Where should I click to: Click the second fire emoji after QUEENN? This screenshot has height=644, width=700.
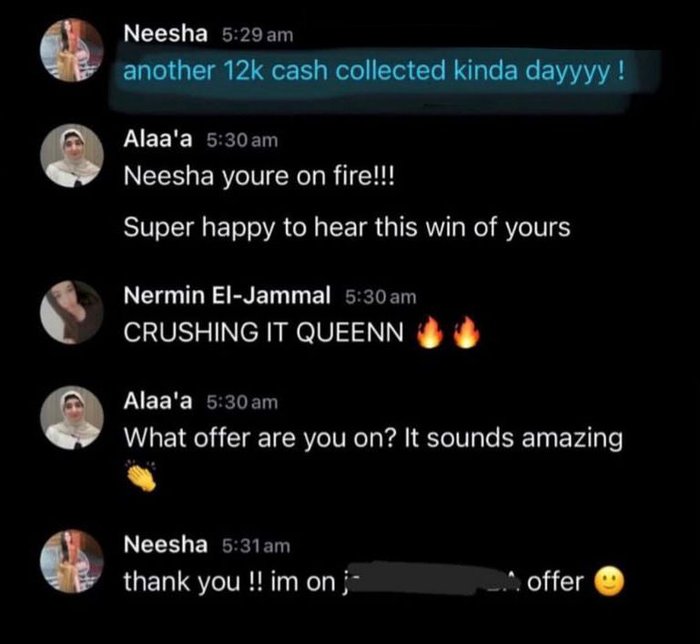(467, 332)
